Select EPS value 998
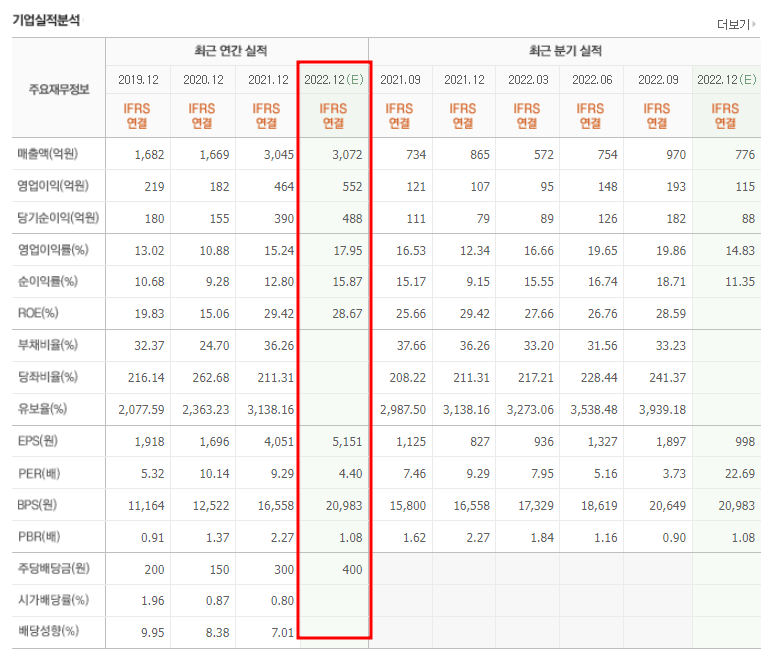 point(745,442)
